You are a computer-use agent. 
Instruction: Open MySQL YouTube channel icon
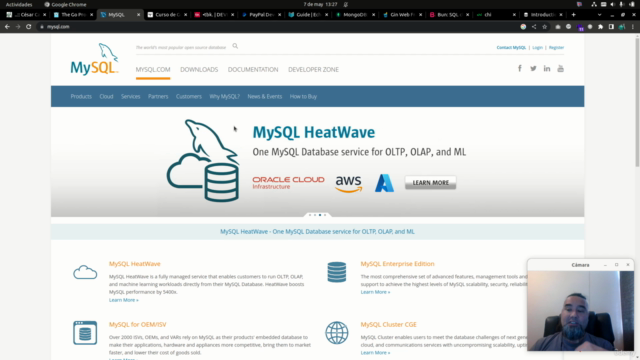(x=560, y=69)
